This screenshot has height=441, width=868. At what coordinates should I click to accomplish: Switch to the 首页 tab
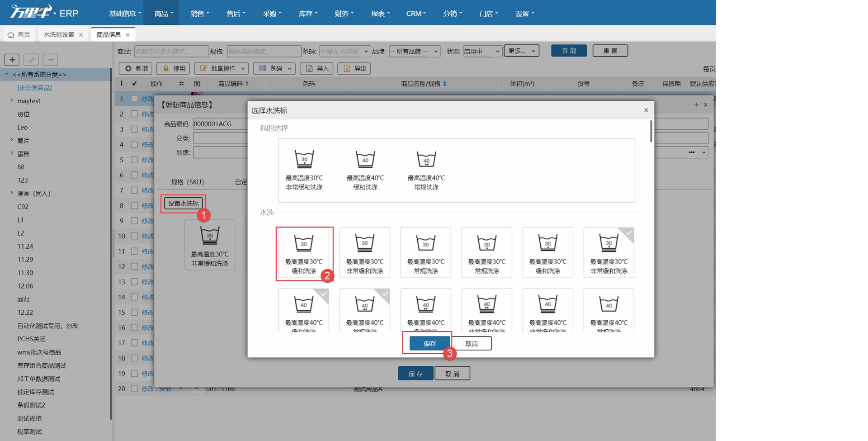[x=19, y=35]
